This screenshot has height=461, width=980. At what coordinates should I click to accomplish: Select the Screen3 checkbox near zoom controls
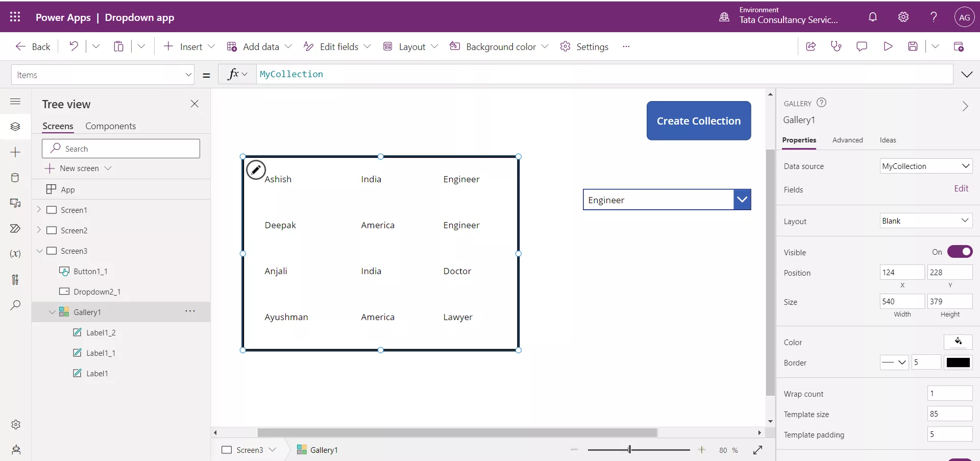[x=227, y=450]
